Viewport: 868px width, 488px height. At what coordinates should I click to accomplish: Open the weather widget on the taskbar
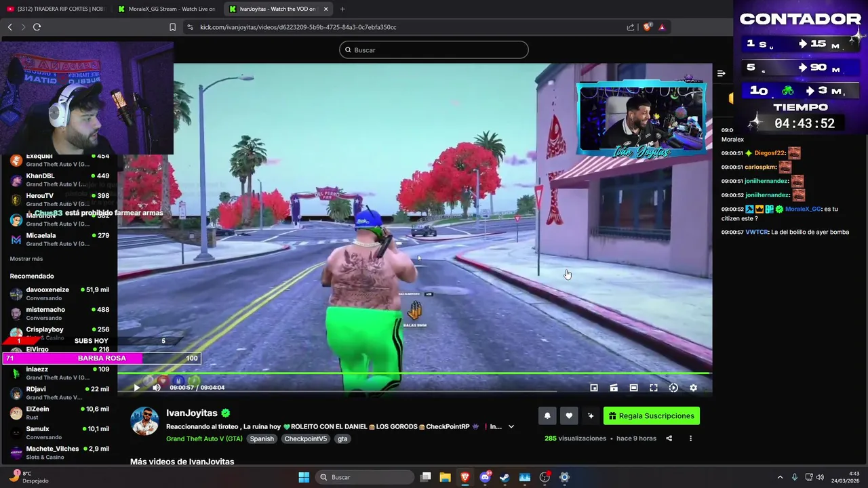click(29, 477)
